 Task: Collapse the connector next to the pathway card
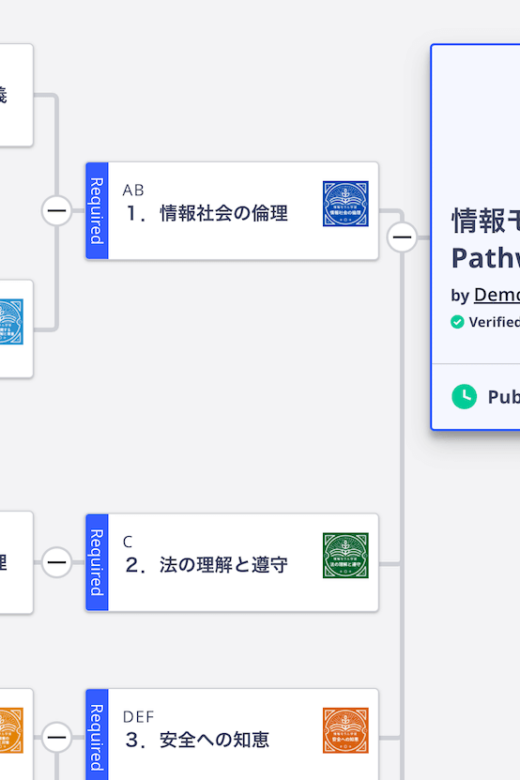point(402,237)
